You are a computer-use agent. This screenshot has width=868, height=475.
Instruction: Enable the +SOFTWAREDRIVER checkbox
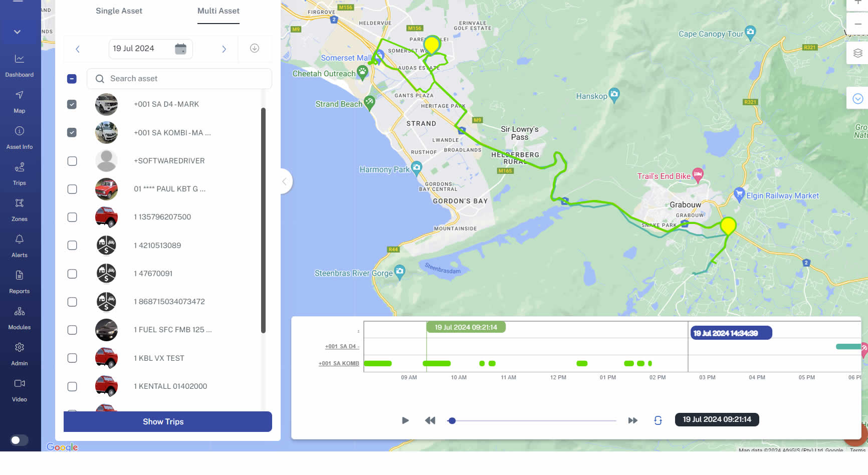point(72,161)
